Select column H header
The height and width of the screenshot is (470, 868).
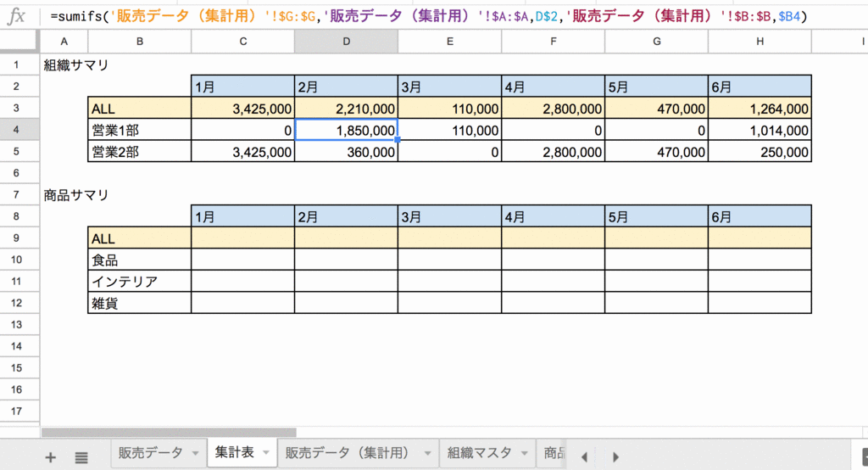coord(760,42)
